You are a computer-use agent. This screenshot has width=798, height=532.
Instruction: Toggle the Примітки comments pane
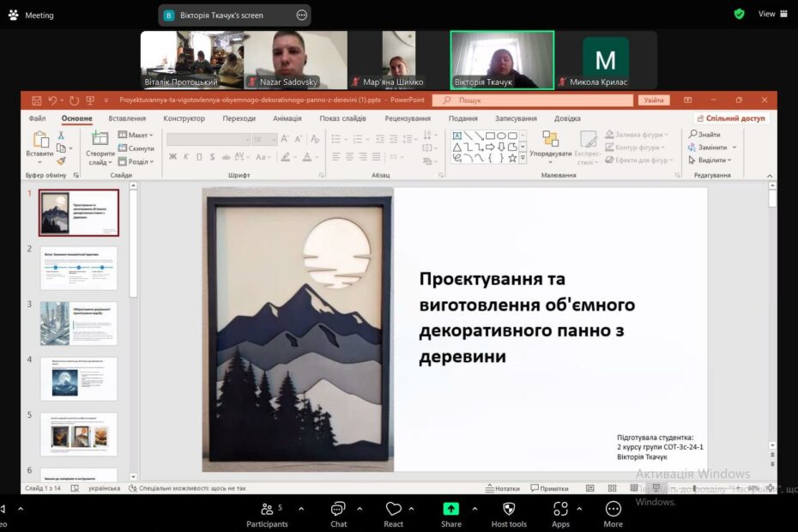pyautogui.click(x=549, y=488)
